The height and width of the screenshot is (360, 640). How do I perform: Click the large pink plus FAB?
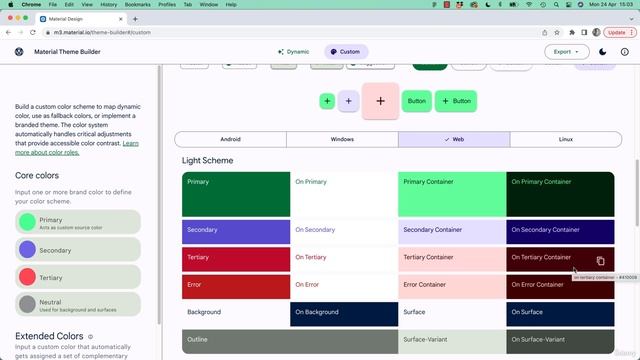coord(380,101)
